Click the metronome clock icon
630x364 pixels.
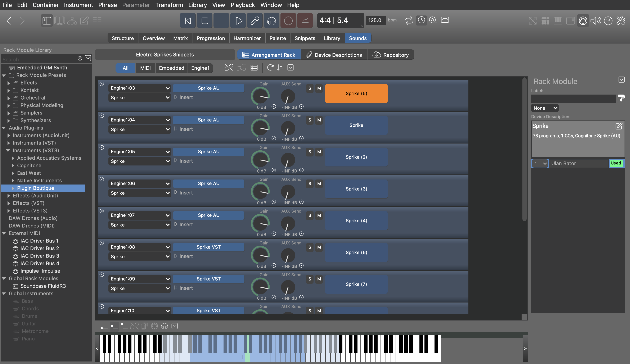tap(422, 20)
